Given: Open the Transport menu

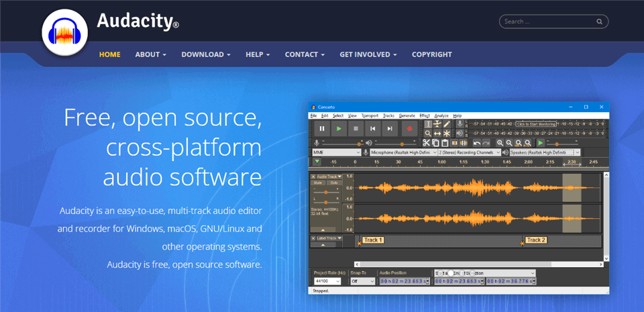Looking at the screenshot, I should click(370, 116).
